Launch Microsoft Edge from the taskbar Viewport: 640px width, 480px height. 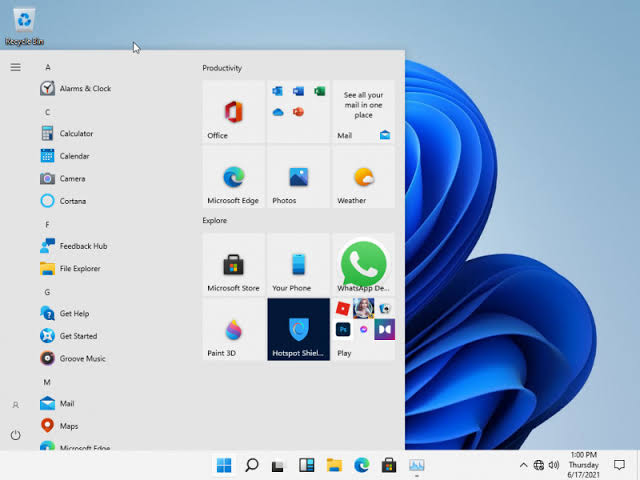pos(362,465)
